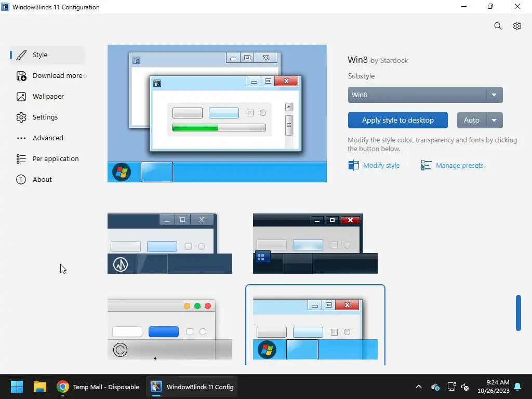532x399 pixels.
Task: Expand the Auto dropdown arrow
Action: coord(495,121)
